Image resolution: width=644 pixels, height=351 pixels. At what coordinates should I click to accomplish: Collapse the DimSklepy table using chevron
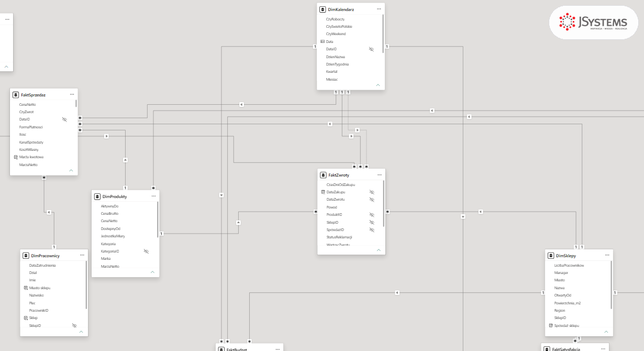[x=606, y=332]
